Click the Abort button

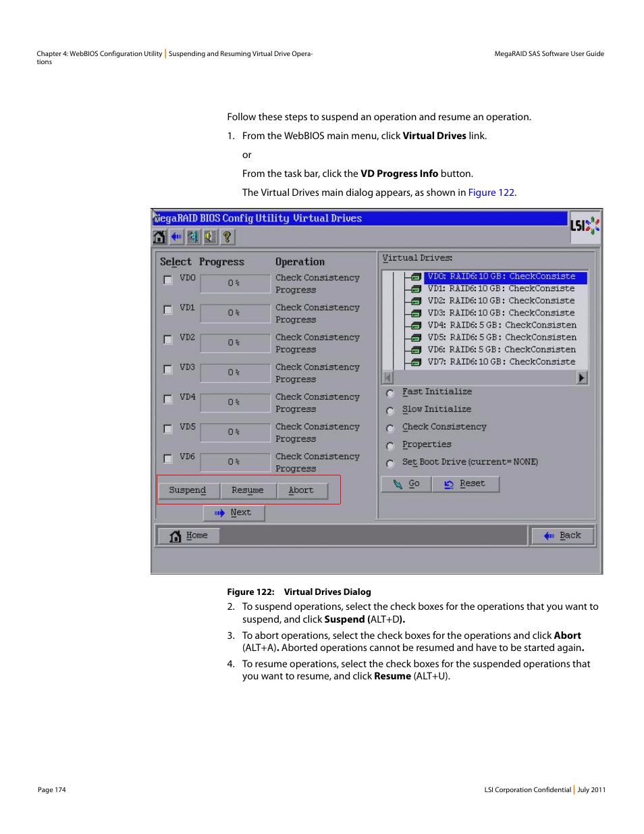[302, 490]
